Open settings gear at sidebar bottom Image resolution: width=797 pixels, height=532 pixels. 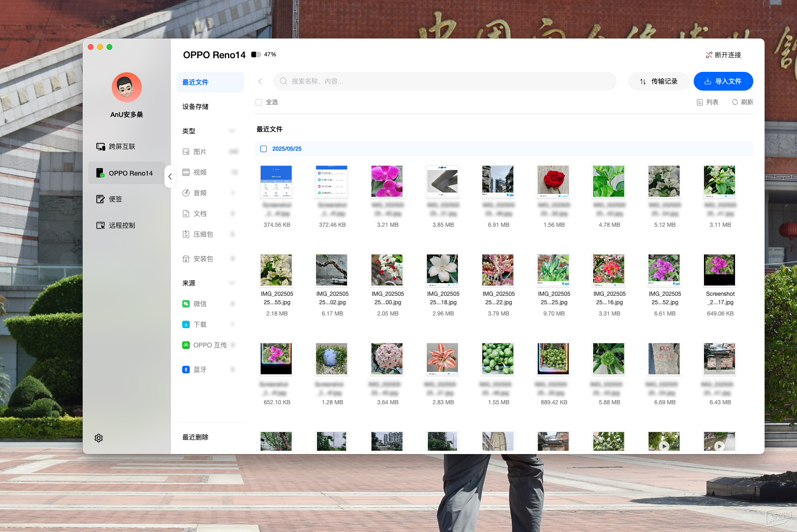tap(99, 438)
